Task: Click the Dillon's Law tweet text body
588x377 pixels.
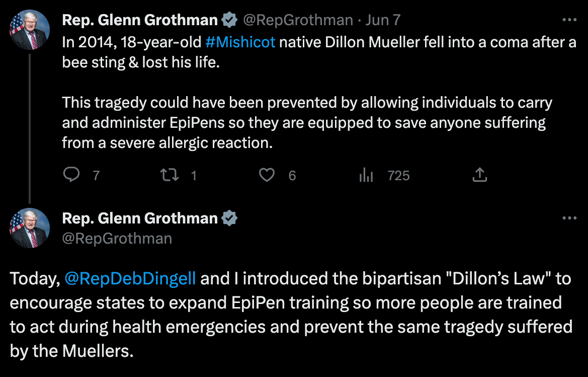Action: click(291, 315)
